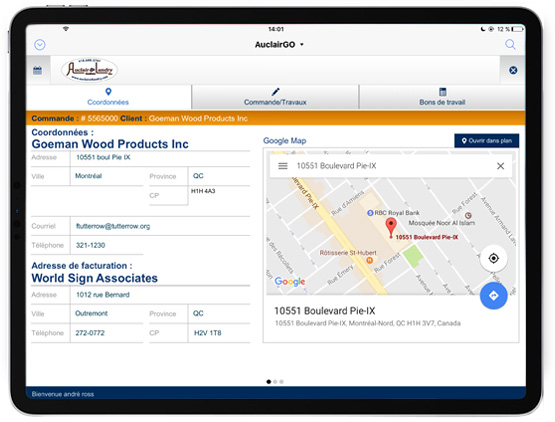The width and height of the screenshot is (555, 422).
Task: Click the email flutterrow@tutterrow.org
Action: pos(113,226)
